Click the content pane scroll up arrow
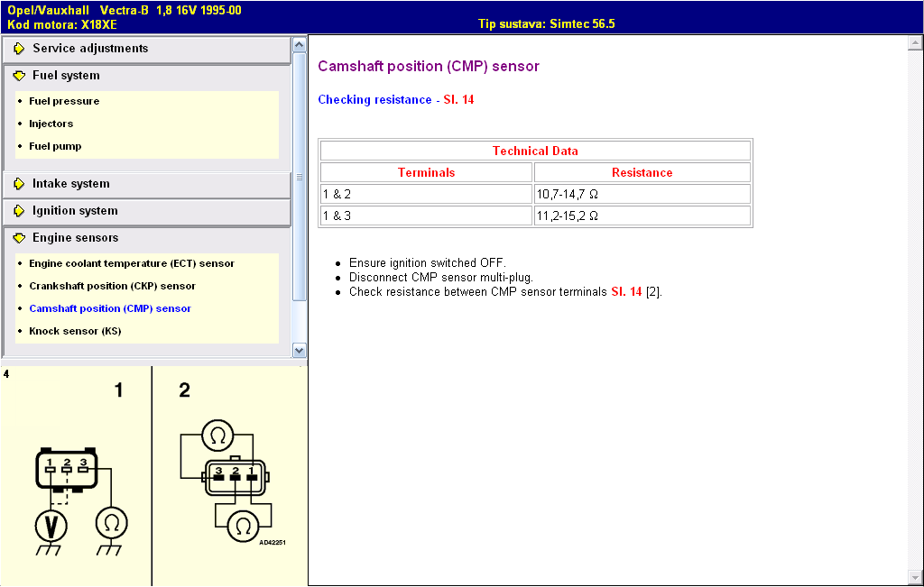 click(x=915, y=42)
